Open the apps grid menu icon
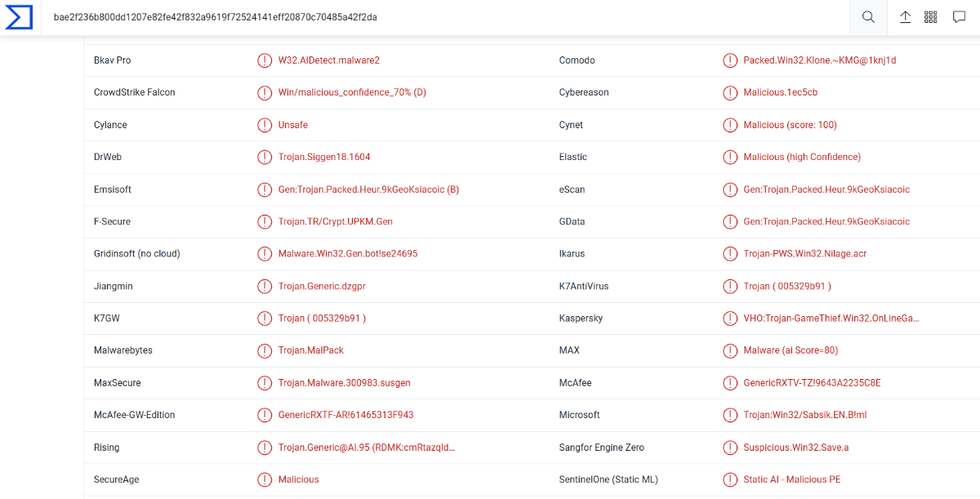Viewport: 980px width, 499px height. [x=930, y=17]
